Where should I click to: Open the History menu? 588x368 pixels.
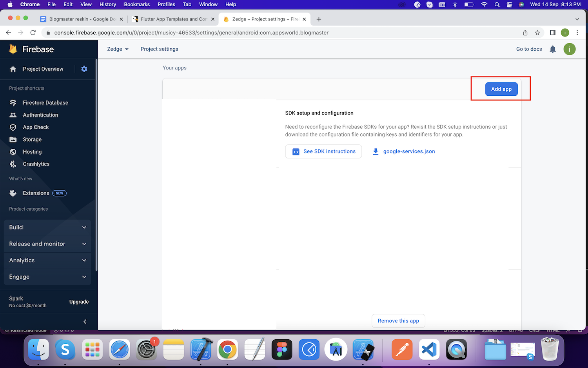108,4
